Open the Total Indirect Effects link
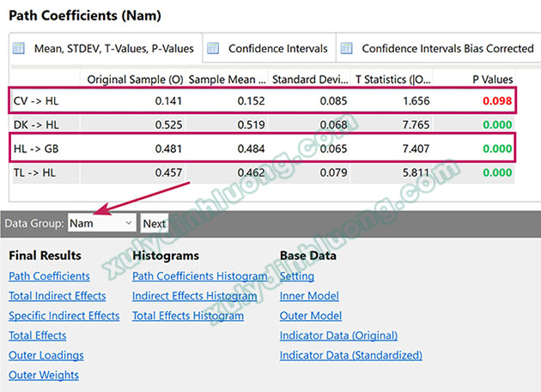 click(x=58, y=296)
